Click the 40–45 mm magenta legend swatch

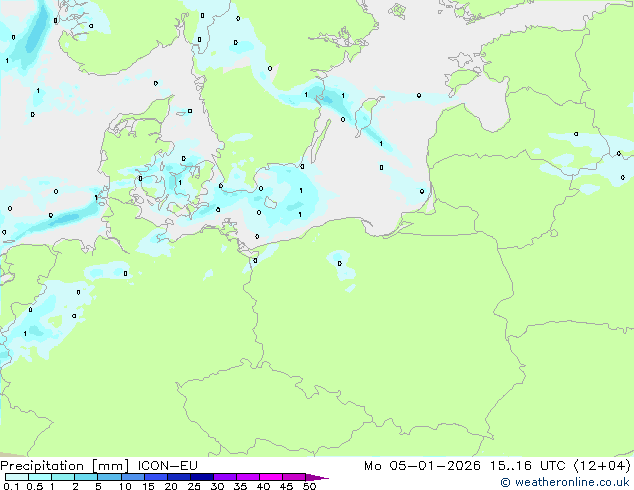(271, 477)
